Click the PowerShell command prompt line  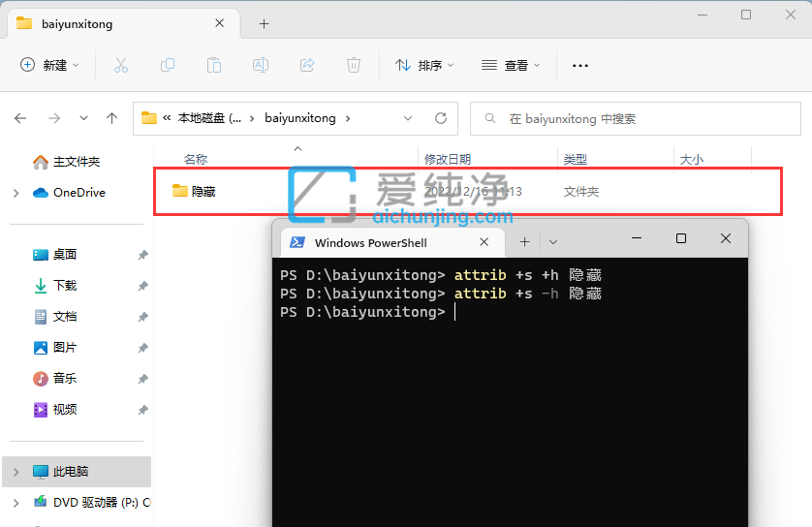click(x=367, y=312)
